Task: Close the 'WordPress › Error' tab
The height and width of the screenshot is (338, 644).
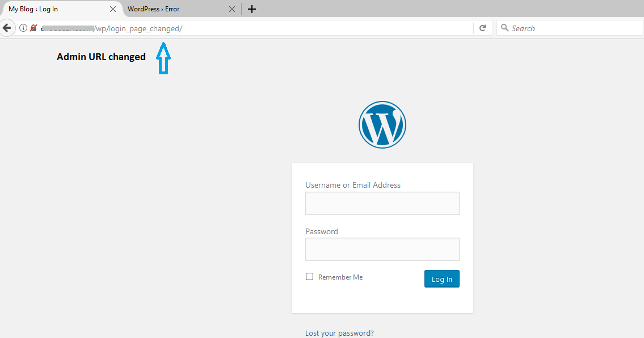Action: 231,9
